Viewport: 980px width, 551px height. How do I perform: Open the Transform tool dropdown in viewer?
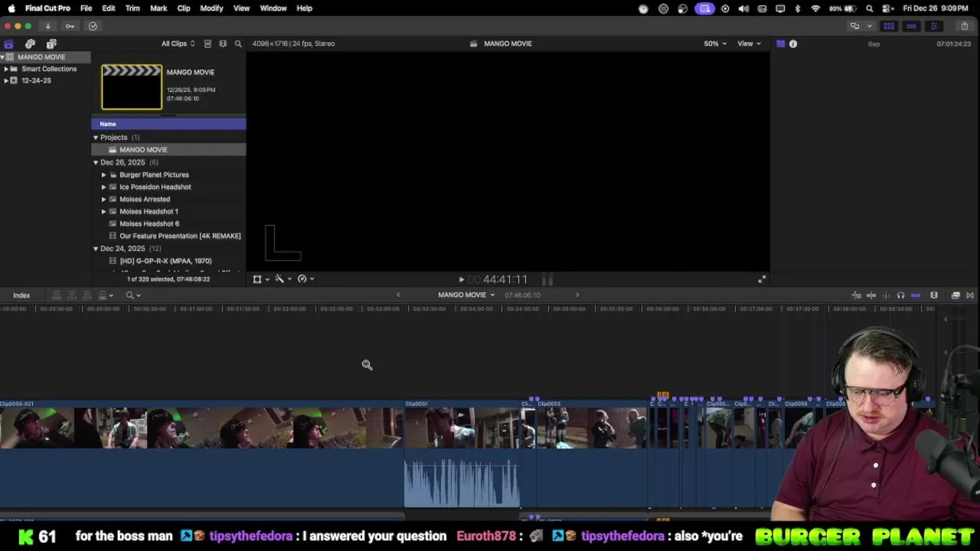pos(261,279)
